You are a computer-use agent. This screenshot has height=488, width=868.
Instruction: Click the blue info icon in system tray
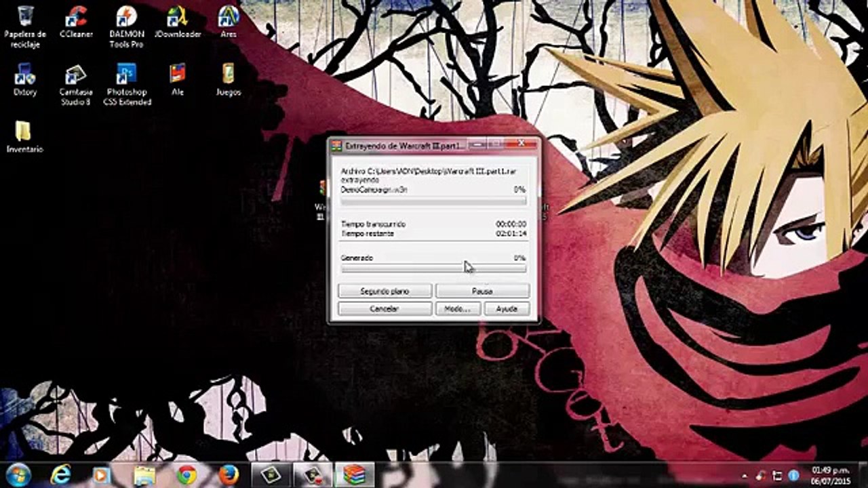[793, 476]
